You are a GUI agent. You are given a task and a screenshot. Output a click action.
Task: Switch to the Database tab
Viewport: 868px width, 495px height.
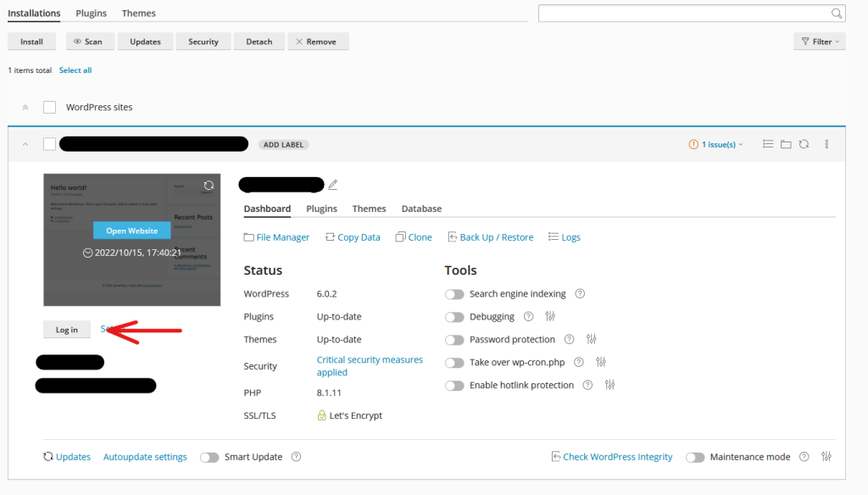tap(421, 209)
